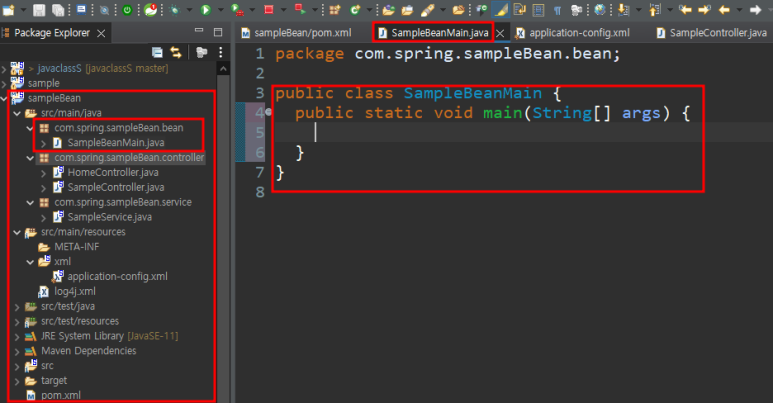This screenshot has width=773, height=403.
Task: Collapse the src/main/resources folder
Action: tap(17, 232)
